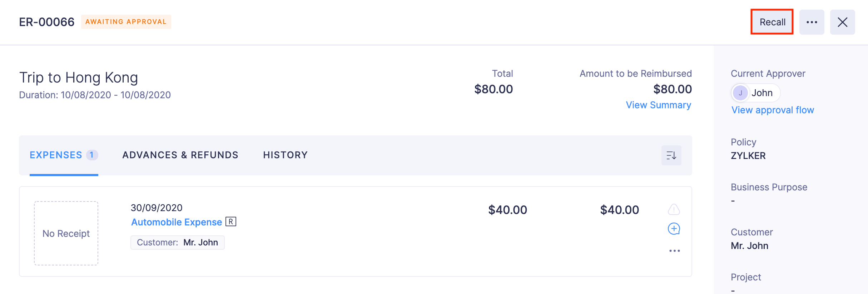Click the Awaiting Approval status badge

tap(126, 22)
